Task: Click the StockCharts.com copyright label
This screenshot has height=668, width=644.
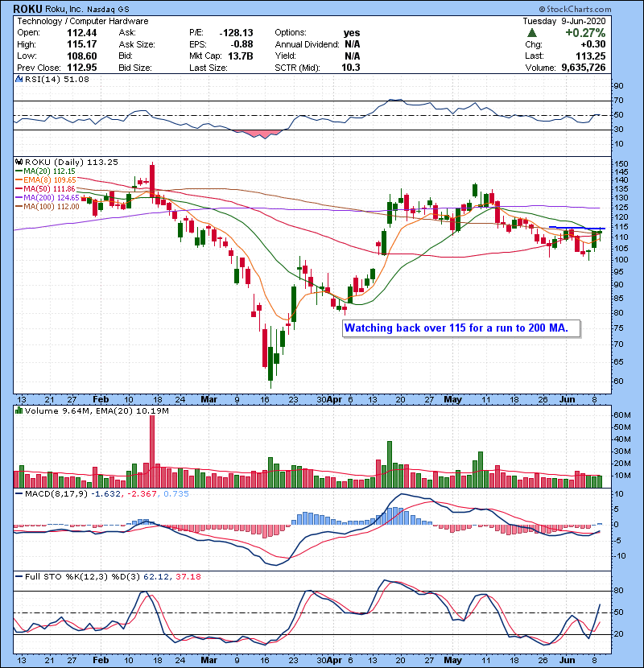Action: click(x=575, y=9)
